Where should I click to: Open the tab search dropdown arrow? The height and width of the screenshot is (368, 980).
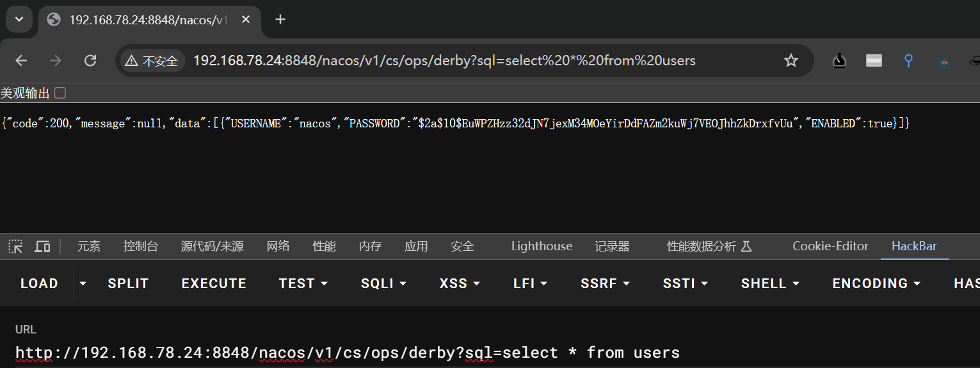(19, 19)
